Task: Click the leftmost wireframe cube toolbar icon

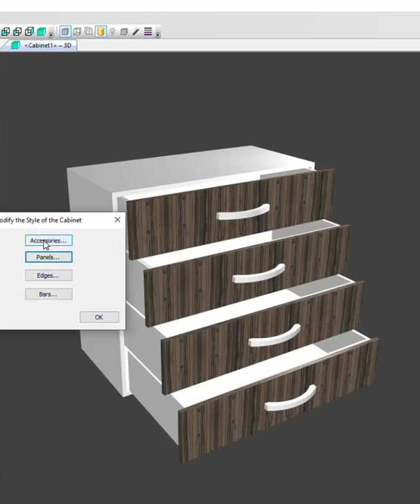Action: [4, 31]
